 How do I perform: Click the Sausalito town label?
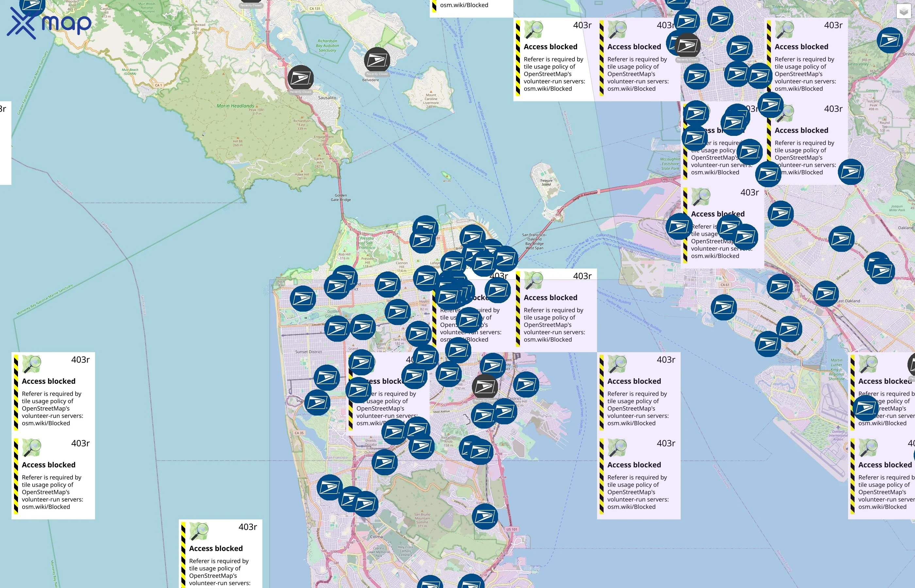[327, 98]
